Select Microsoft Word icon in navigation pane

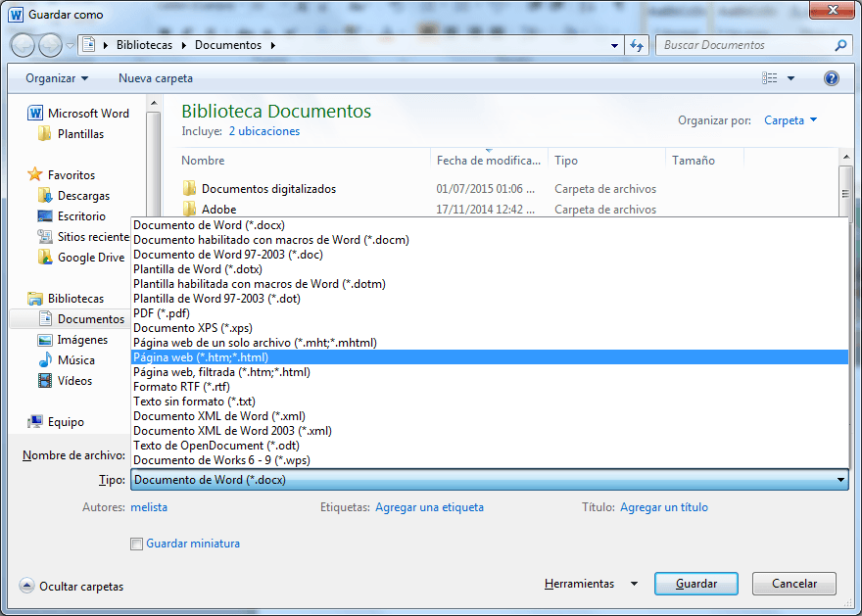point(35,114)
